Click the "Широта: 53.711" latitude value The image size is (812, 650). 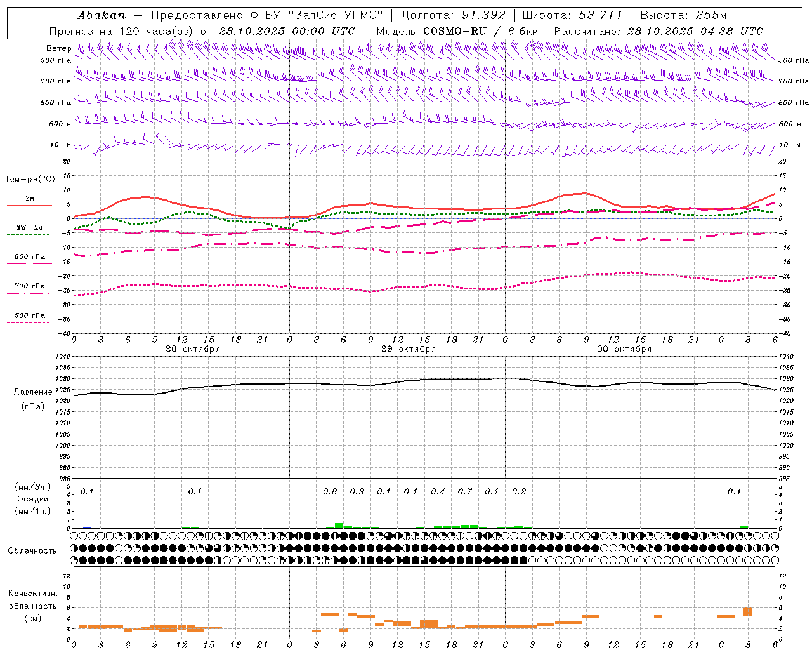[x=572, y=15]
